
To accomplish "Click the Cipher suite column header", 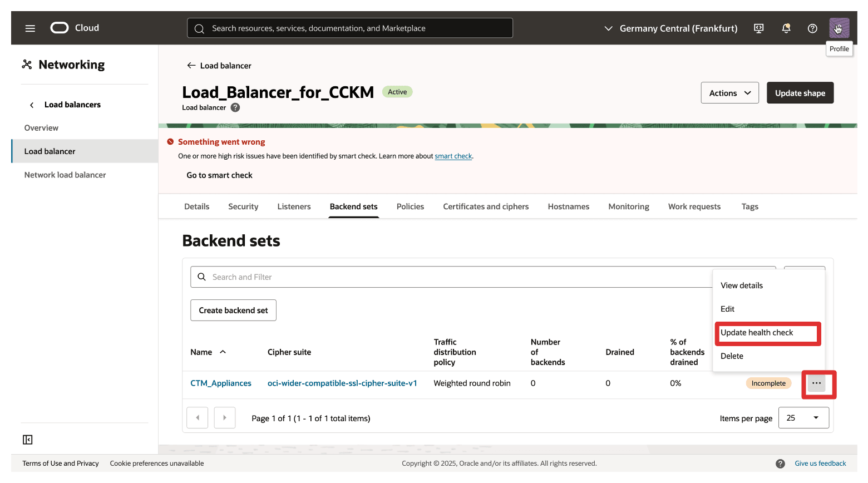I will pos(289,352).
